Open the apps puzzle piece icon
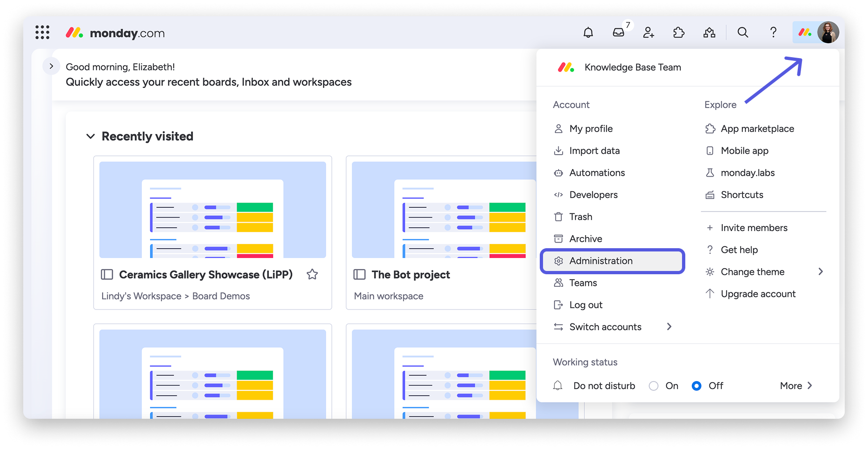The image size is (868, 449). coord(679,33)
